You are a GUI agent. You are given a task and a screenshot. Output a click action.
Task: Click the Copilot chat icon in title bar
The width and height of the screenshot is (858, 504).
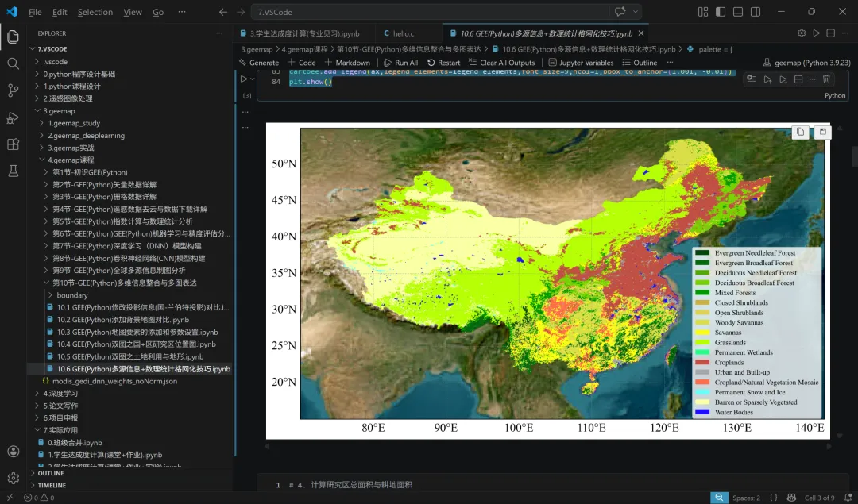[x=620, y=11]
